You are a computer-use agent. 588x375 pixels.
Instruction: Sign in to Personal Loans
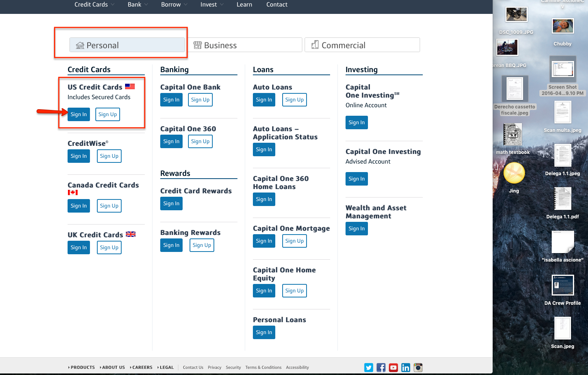coord(264,333)
